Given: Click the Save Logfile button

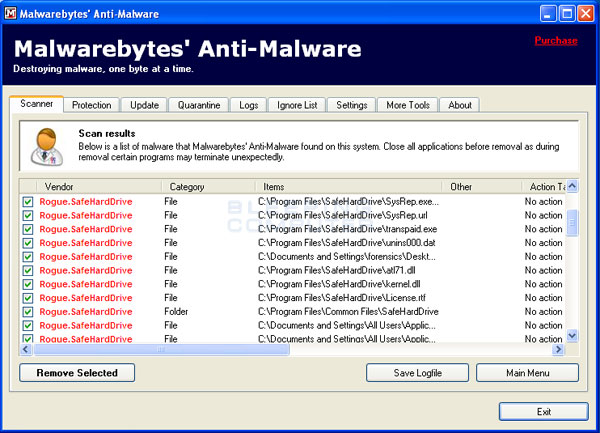Looking at the screenshot, I should click(417, 373).
